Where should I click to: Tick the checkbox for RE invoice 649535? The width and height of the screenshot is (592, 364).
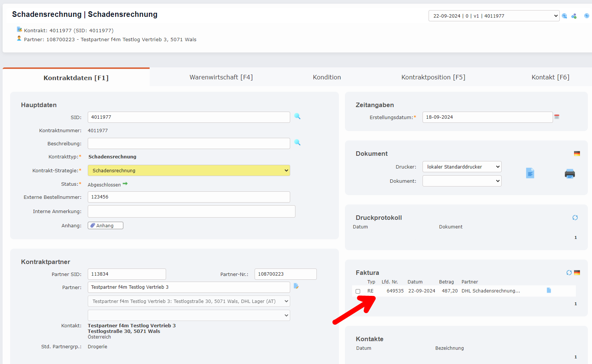[x=358, y=291]
